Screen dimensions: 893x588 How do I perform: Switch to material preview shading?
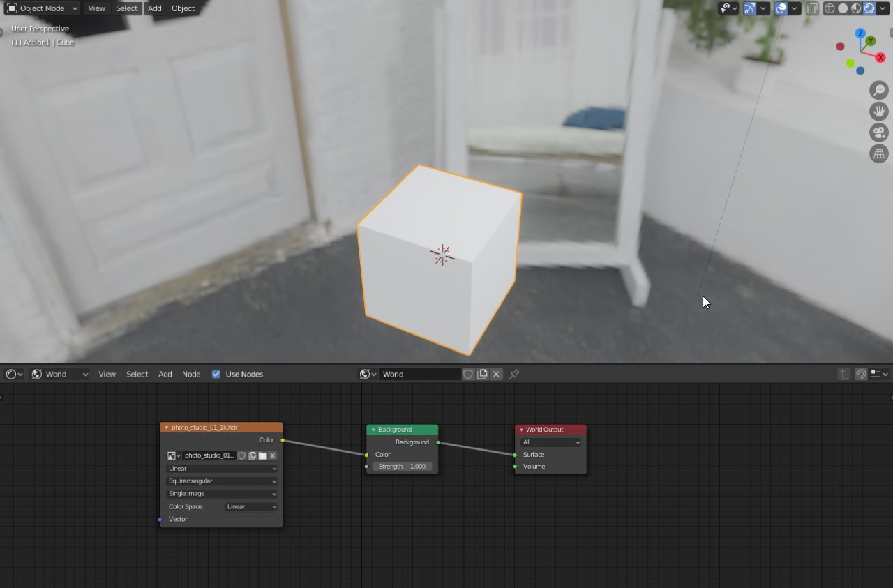point(856,8)
